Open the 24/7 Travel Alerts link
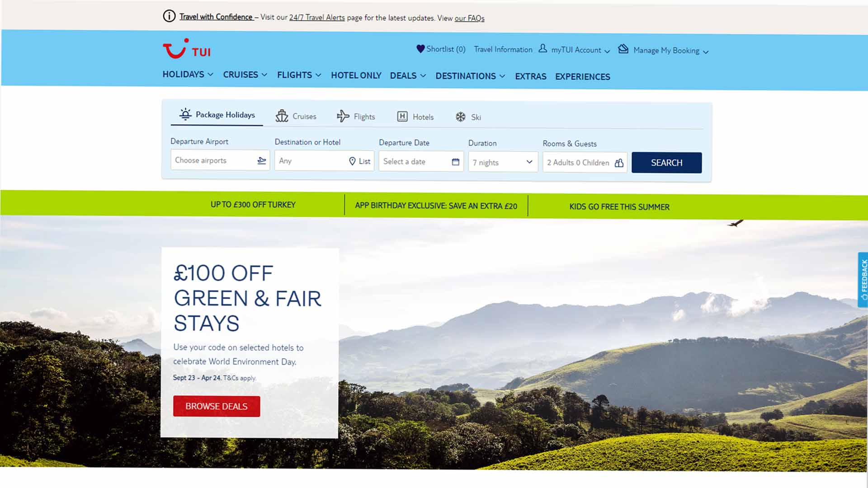 [x=316, y=18]
